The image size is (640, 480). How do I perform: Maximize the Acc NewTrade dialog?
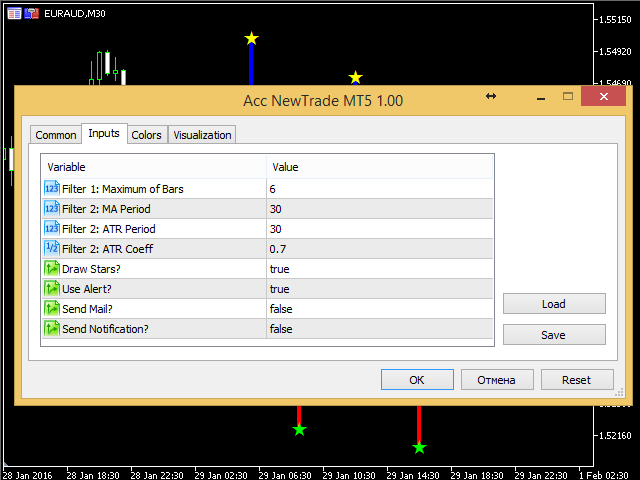(568, 96)
